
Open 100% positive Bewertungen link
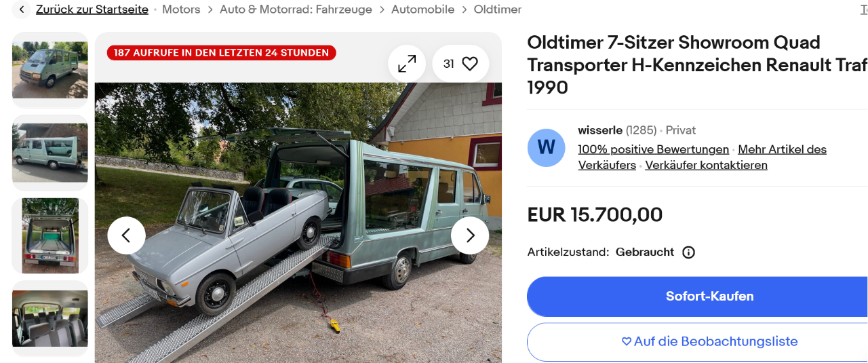click(x=654, y=149)
